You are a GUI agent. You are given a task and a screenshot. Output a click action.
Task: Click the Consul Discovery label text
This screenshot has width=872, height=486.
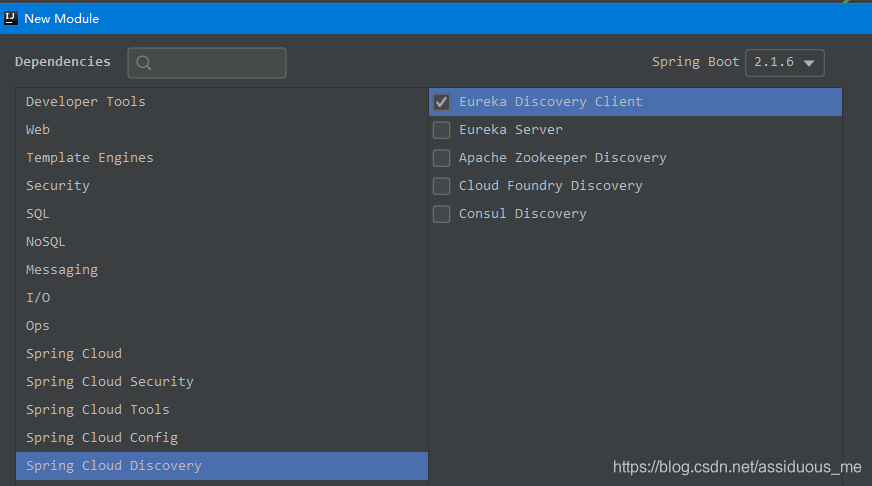(523, 214)
